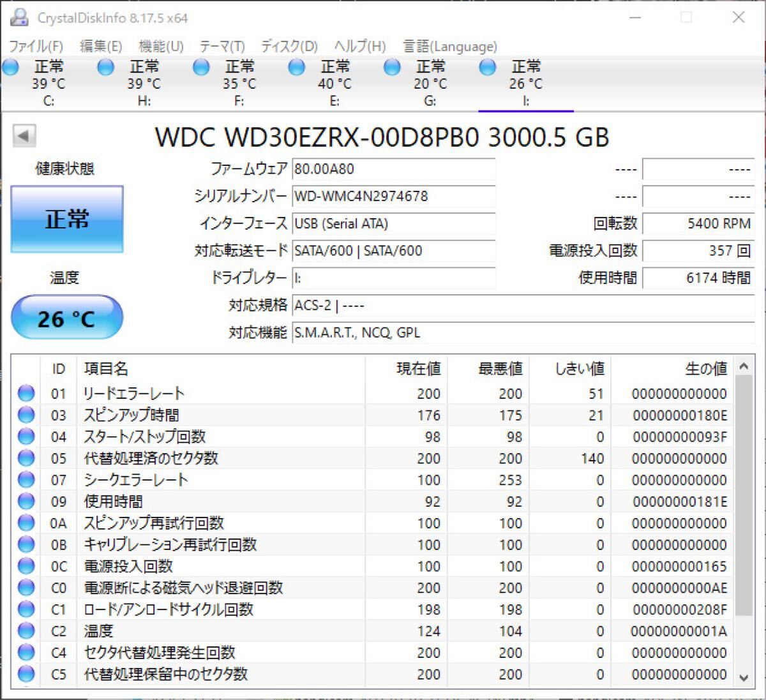
Task: Click the firmware field showing 80.00A80
Action: (393, 169)
